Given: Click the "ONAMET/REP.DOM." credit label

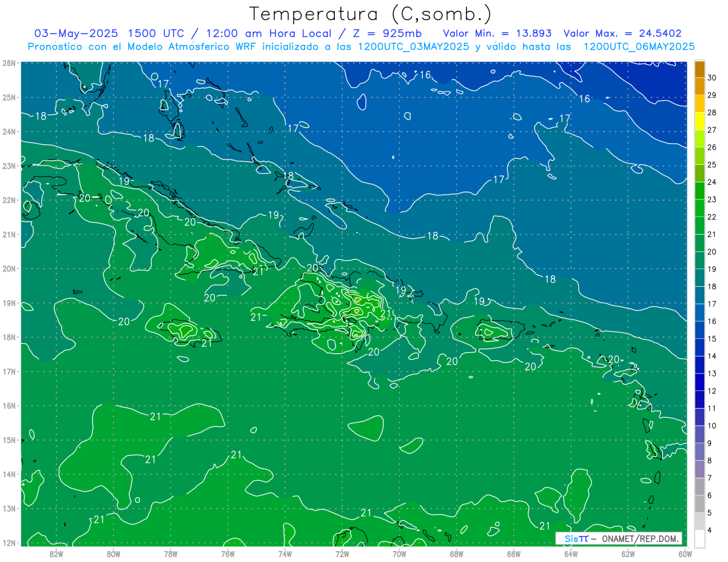Looking at the screenshot, I should [639, 538].
